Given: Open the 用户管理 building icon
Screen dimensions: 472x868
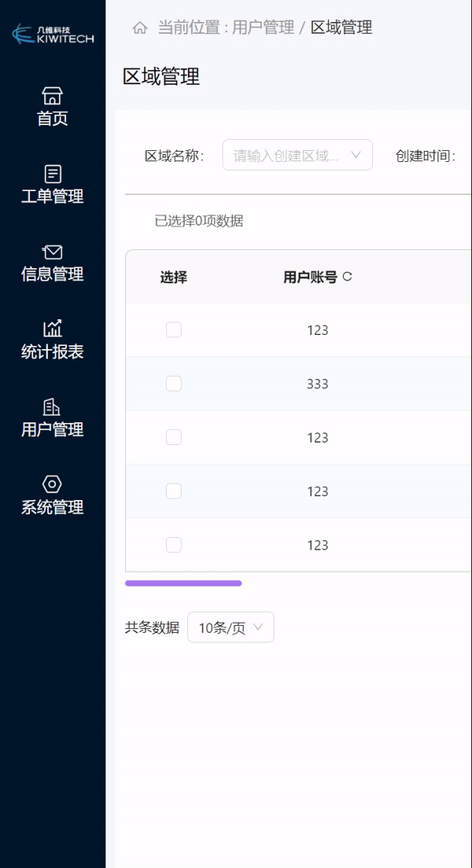Looking at the screenshot, I should (51, 407).
